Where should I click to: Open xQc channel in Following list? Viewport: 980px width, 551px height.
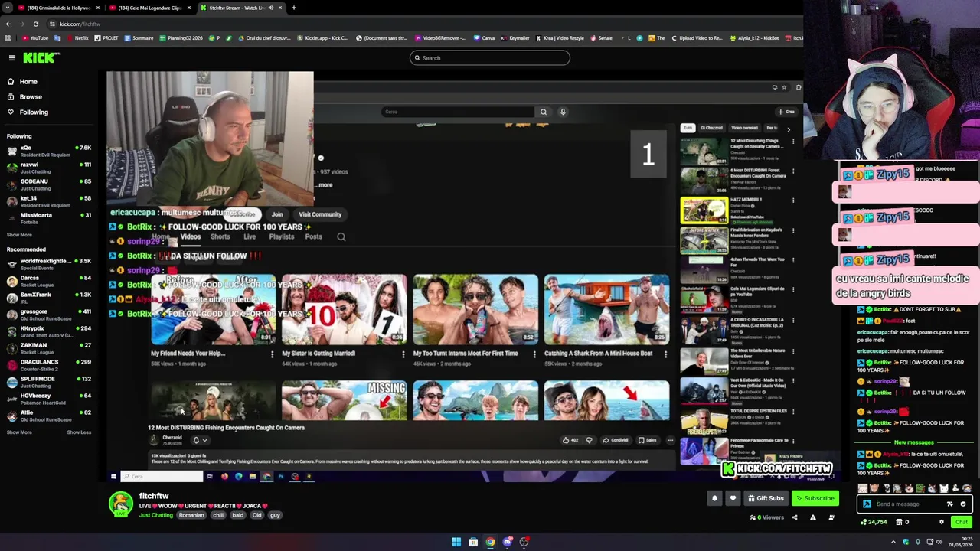47,151
